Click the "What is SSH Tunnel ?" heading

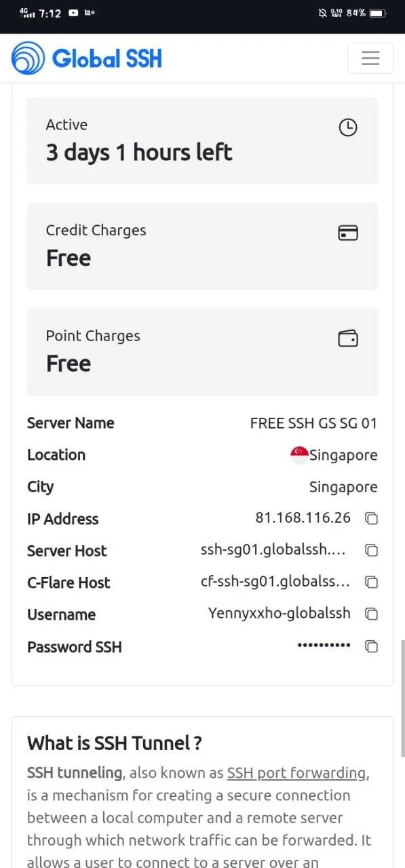115,743
